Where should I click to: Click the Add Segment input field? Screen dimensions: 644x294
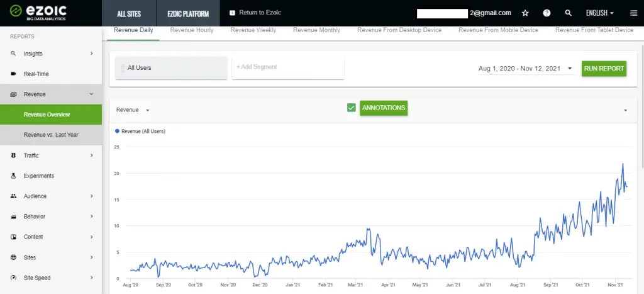[288, 68]
